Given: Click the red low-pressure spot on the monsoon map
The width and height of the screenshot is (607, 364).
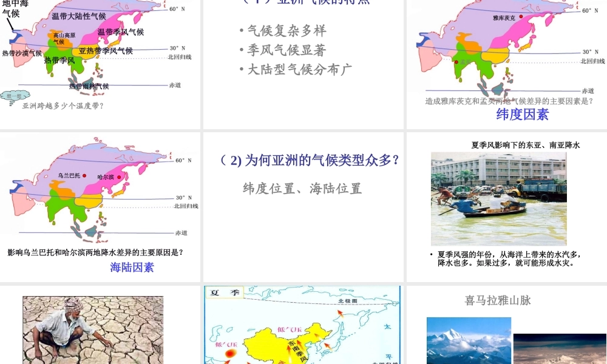Looking at the screenshot, I should pos(230,354).
